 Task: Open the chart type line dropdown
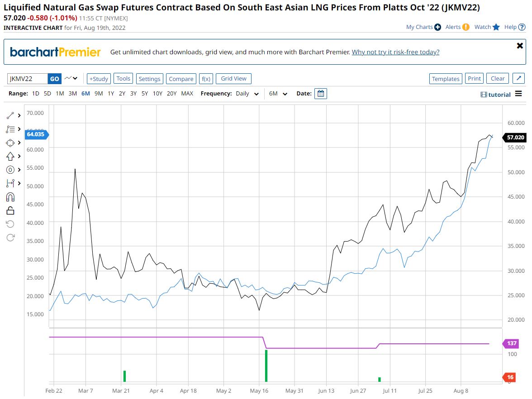click(x=71, y=78)
